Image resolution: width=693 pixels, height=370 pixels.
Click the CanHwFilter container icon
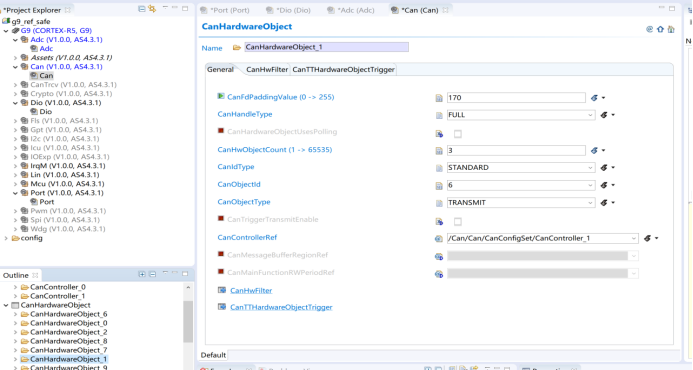tap(222, 290)
